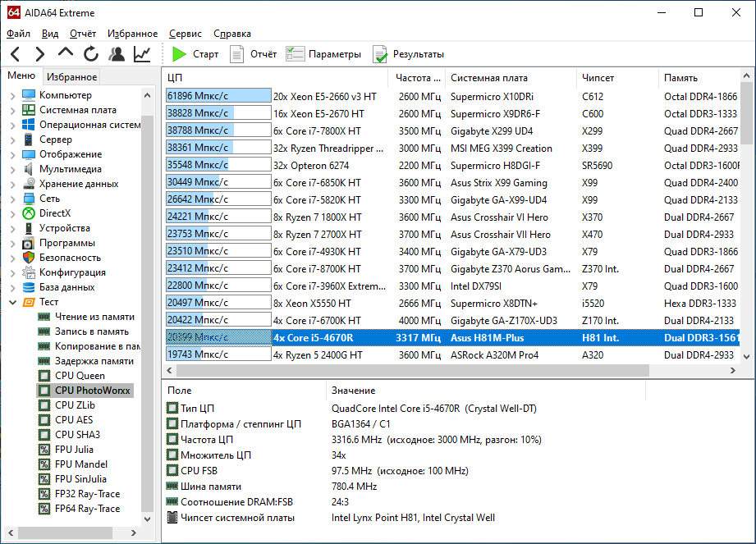Open the Отчёт report document icon in toolbar
This screenshot has width=756, height=544.
(236, 54)
